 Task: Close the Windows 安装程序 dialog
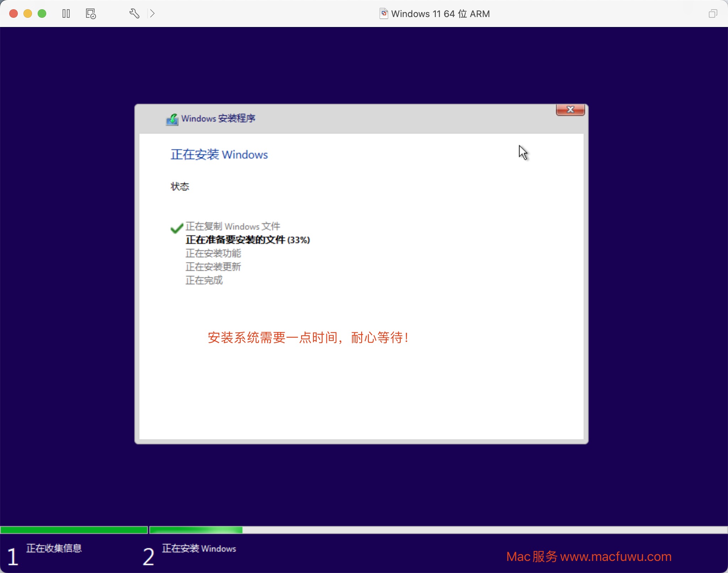570,109
